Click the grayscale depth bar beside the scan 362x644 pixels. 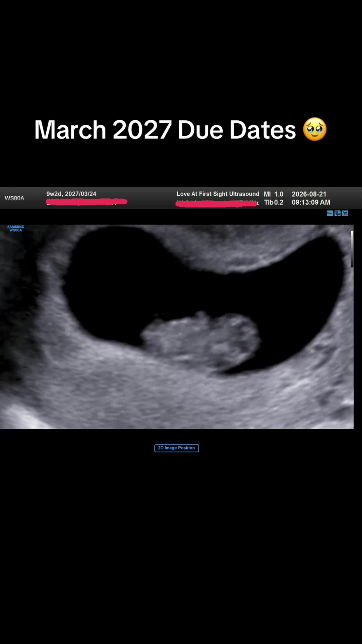[352, 249]
